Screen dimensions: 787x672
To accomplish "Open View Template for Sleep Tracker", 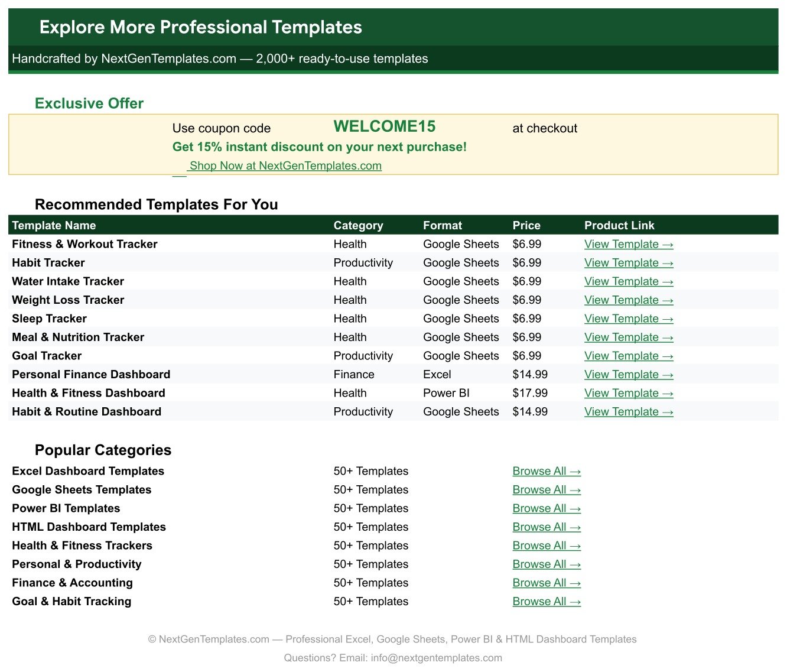I will coord(629,319).
